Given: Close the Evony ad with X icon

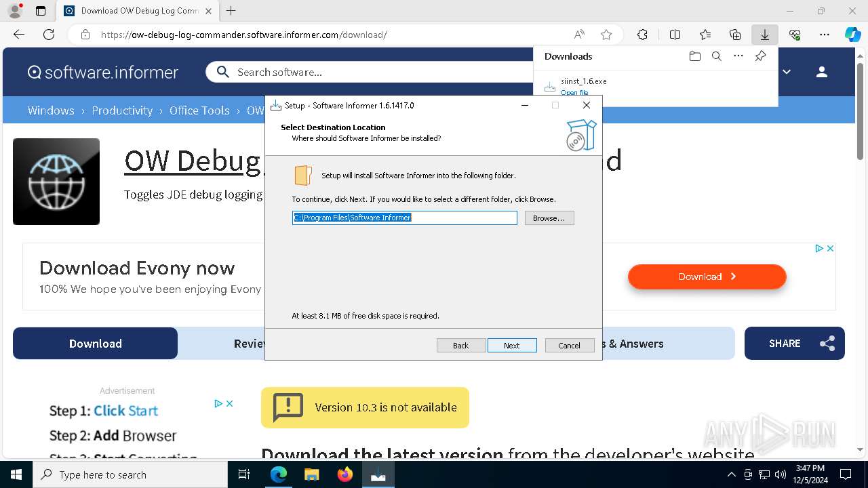Looking at the screenshot, I should (830, 249).
